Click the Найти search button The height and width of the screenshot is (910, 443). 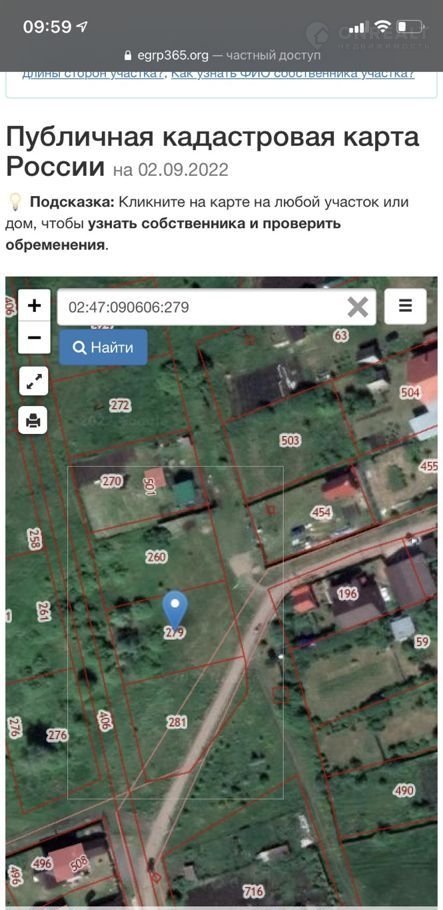tap(103, 347)
